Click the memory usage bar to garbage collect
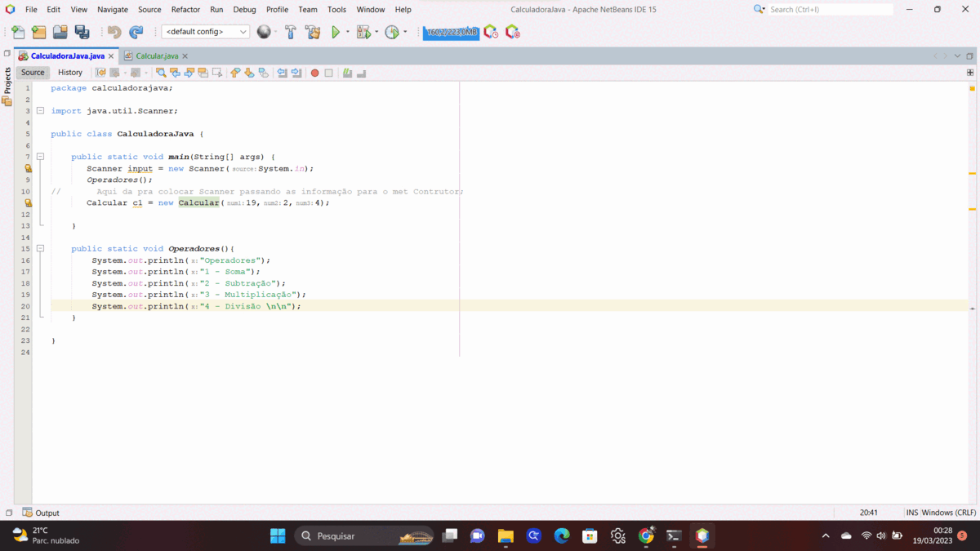This screenshot has width=980, height=551. pyautogui.click(x=451, y=32)
